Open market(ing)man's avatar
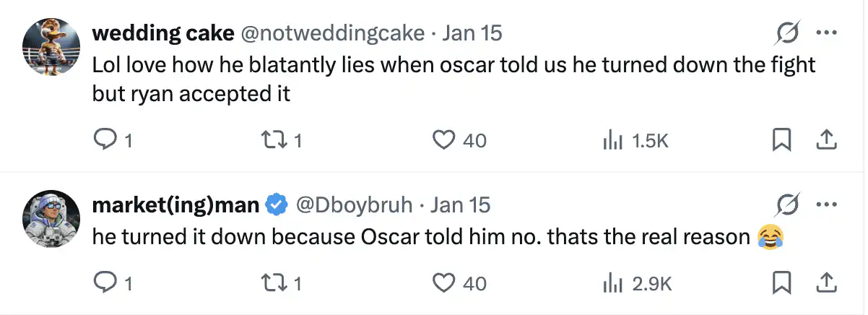This screenshot has width=868, height=315. (52, 218)
